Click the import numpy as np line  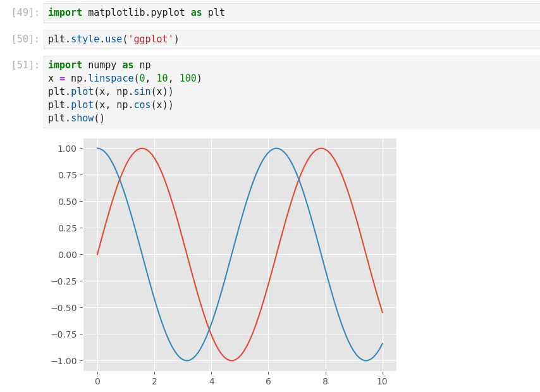point(99,65)
